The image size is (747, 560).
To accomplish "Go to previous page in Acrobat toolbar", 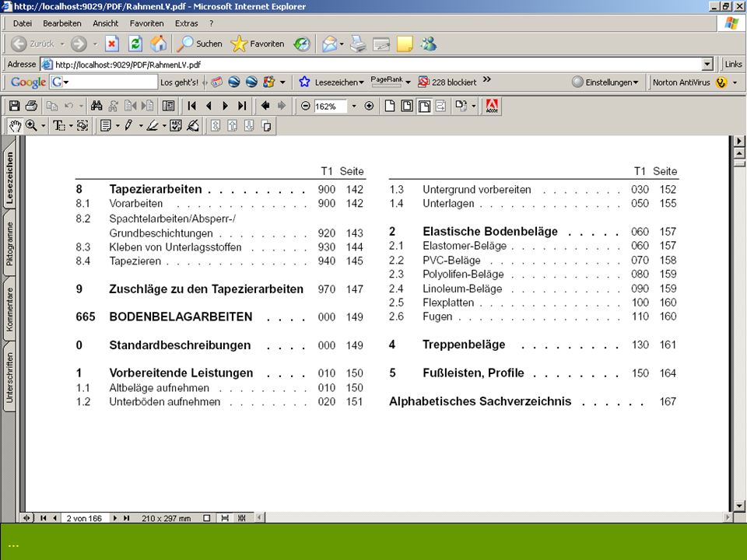I will click(209, 106).
